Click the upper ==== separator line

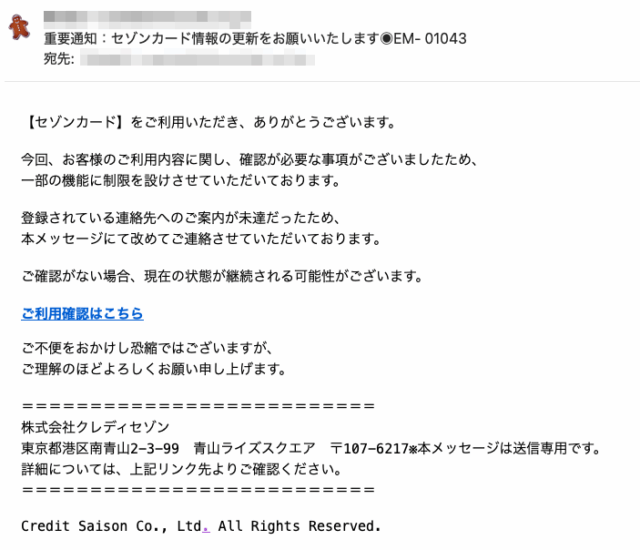[198, 406]
